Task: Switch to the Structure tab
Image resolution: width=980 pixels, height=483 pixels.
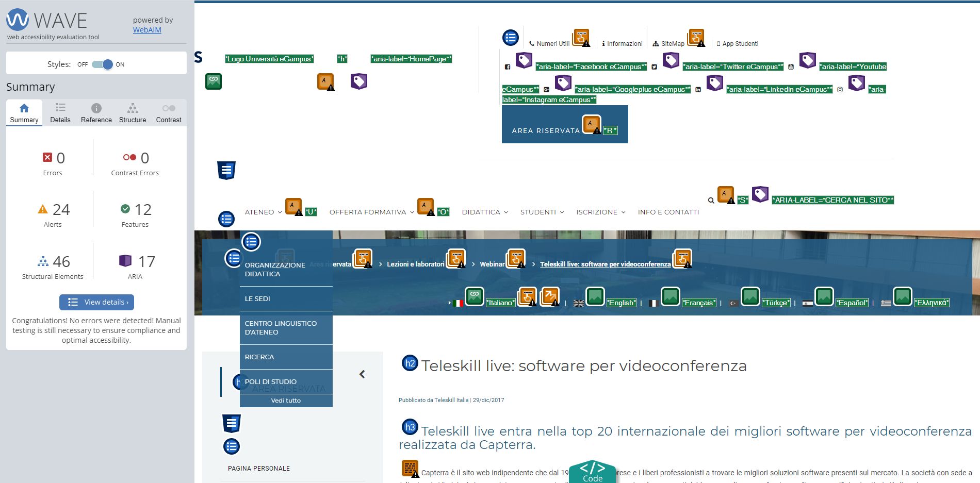Action: coord(133,113)
